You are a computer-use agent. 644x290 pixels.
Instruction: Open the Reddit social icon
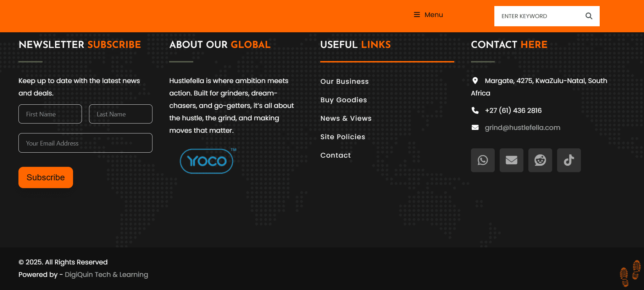pos(540,160)
